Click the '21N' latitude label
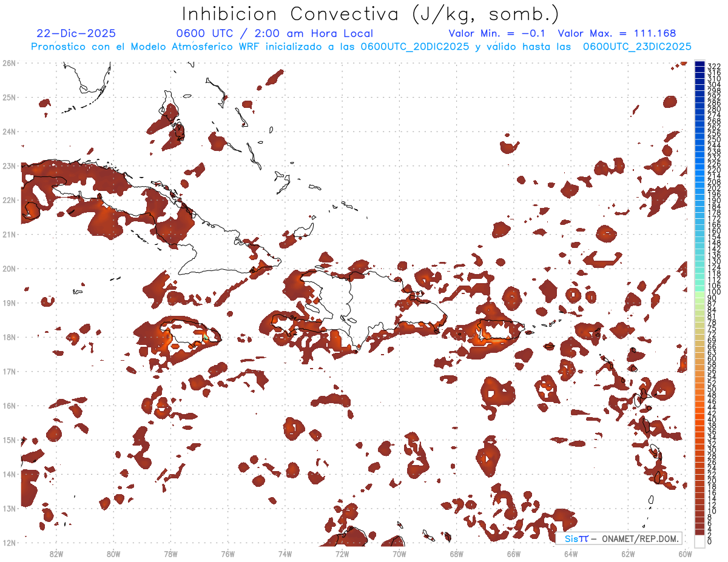 [9, 234]
